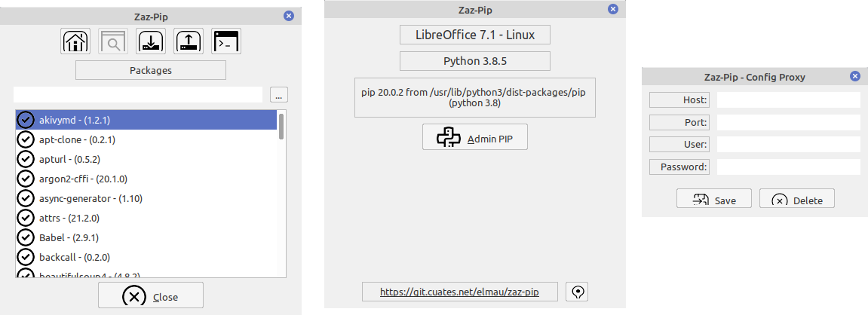Open the terminal console toolbar icon

[226, 41]
